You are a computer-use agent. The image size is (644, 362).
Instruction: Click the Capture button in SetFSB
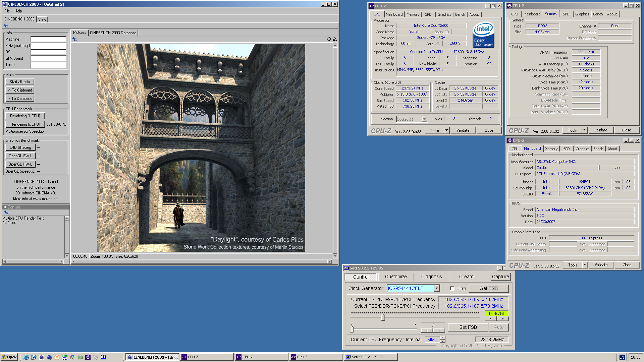pyautogui.click(x=500, y=277)
